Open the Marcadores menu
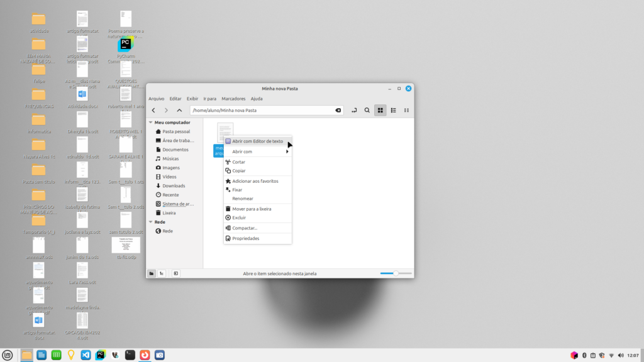 pos(233,99)
